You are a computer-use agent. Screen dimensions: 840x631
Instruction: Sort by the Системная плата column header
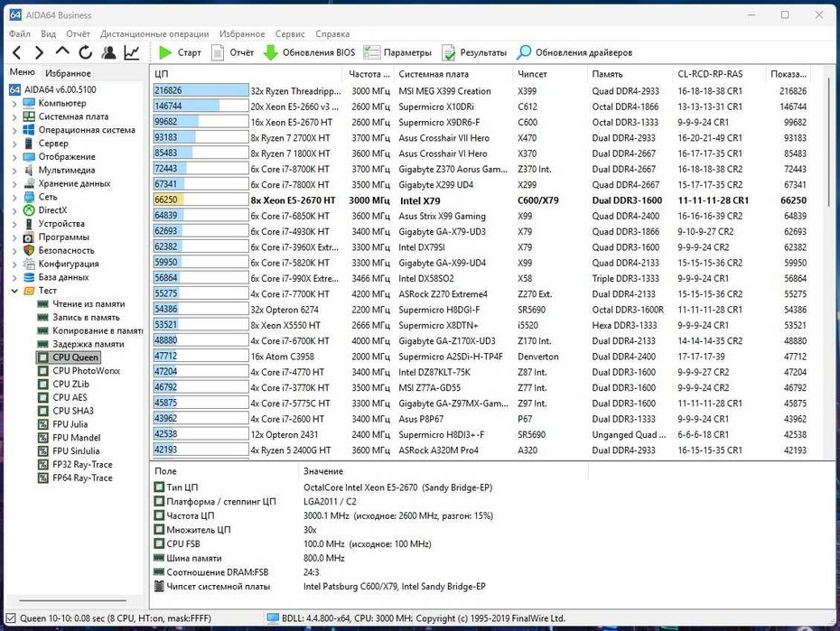(x=454, y=74)
